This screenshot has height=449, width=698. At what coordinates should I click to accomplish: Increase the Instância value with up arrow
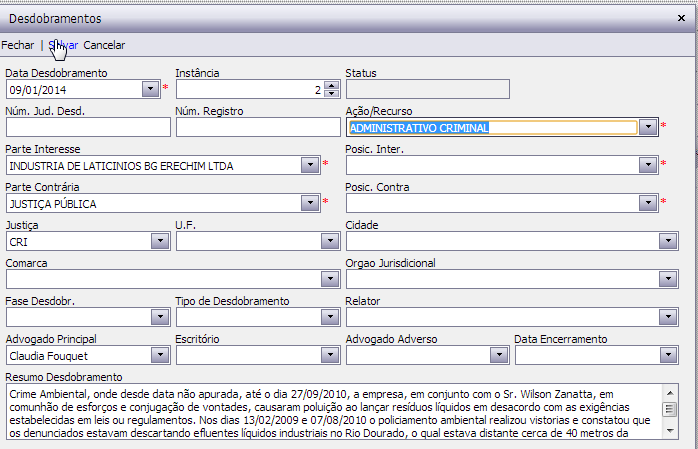click(x=332, y=85)
